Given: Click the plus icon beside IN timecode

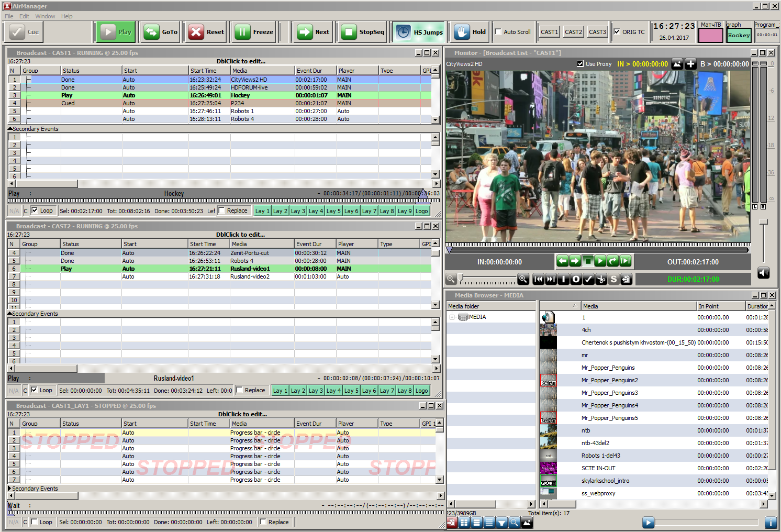Looking at the screenshot, I should (x=691, y=64).
